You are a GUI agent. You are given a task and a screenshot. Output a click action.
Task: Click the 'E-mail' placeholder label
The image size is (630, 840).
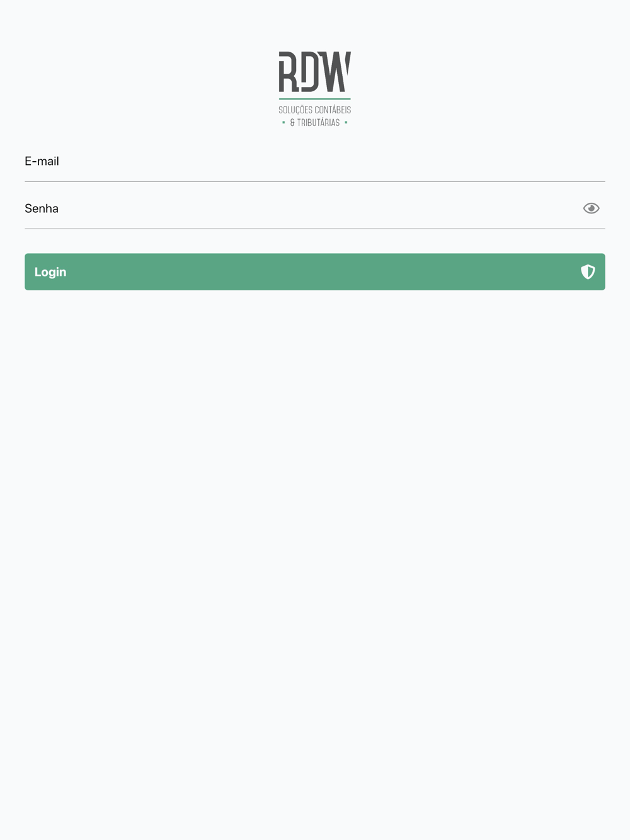42,161
